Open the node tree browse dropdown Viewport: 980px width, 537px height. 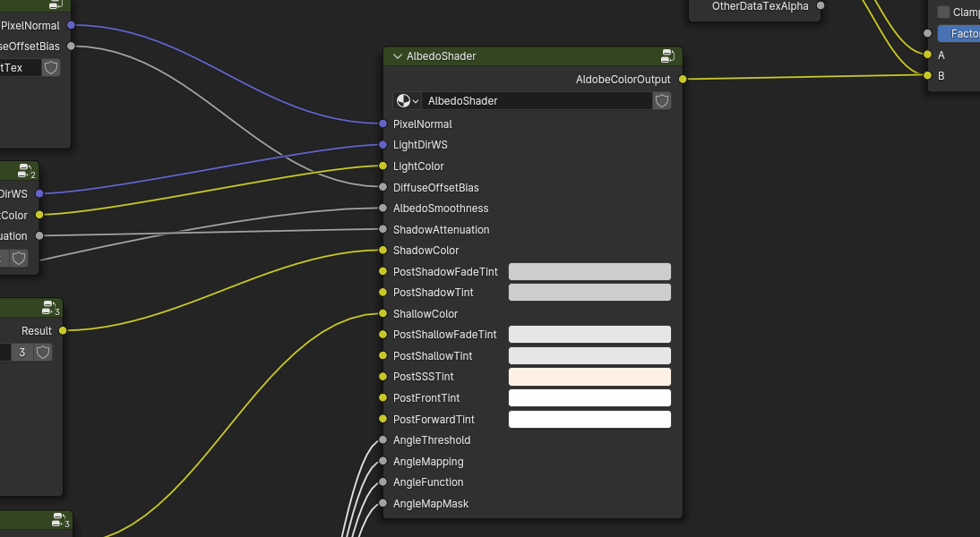[x=408, y=101]
